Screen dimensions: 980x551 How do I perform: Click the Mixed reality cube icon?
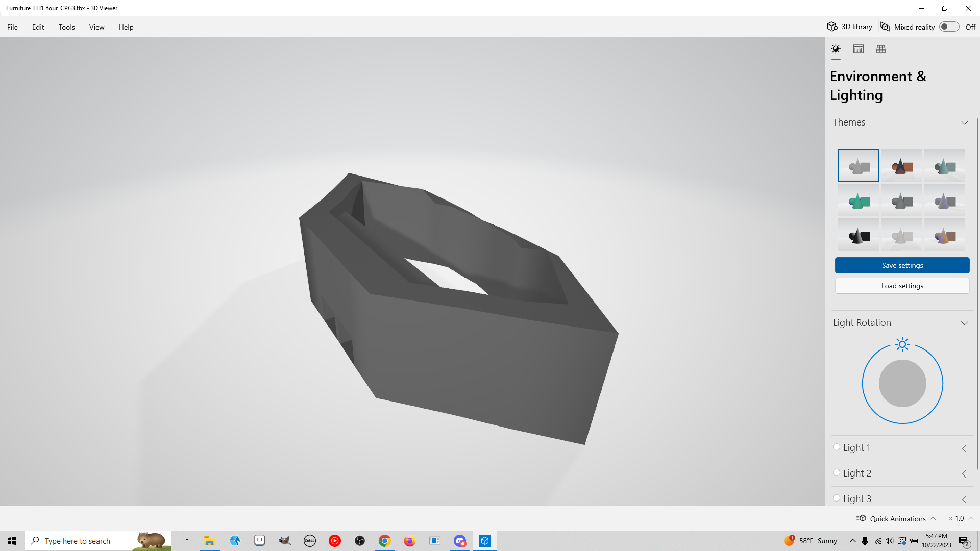[885, 27]
